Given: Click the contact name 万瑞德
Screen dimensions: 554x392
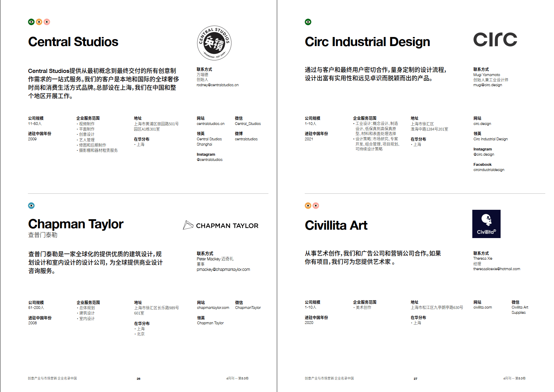Looking at the screenshot, I should tap(202, 75).
